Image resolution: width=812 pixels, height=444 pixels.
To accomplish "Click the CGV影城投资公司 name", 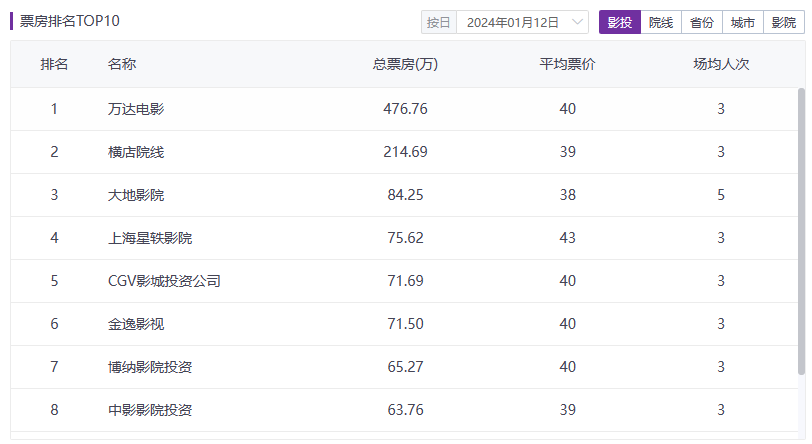I will [164, 281].
